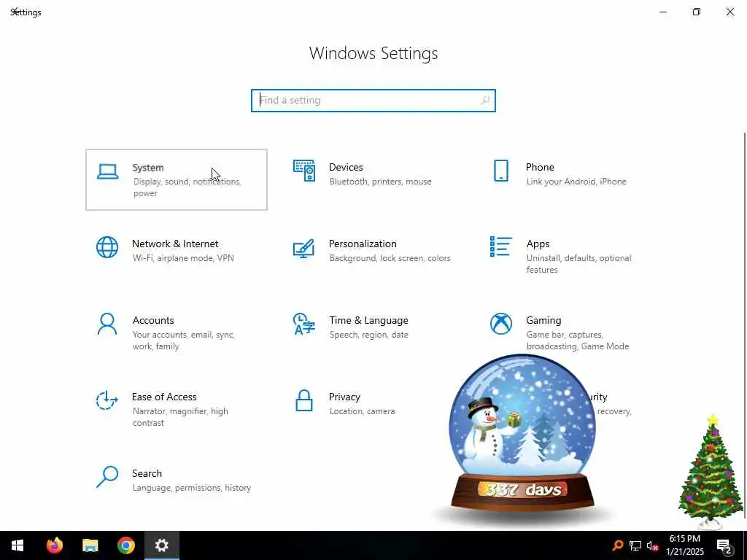Open File Explorer from the taskbar
Image resolution: width=747 pixels, height=560 pixels.
90,545
